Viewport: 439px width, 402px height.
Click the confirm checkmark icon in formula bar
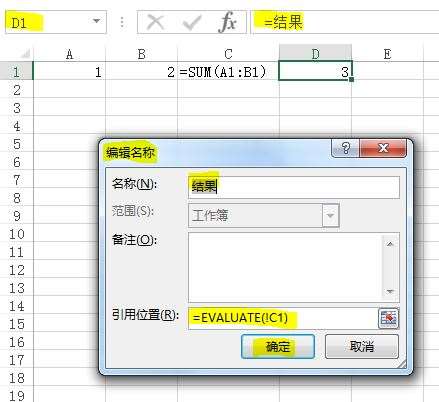(x=192, y=22)
